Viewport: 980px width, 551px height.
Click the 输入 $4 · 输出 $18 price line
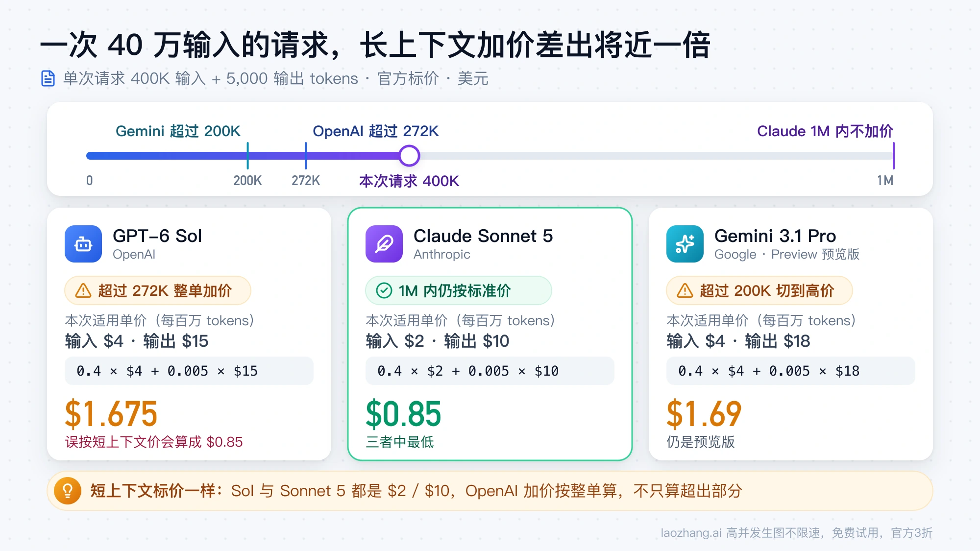click(x=738, y=341)
